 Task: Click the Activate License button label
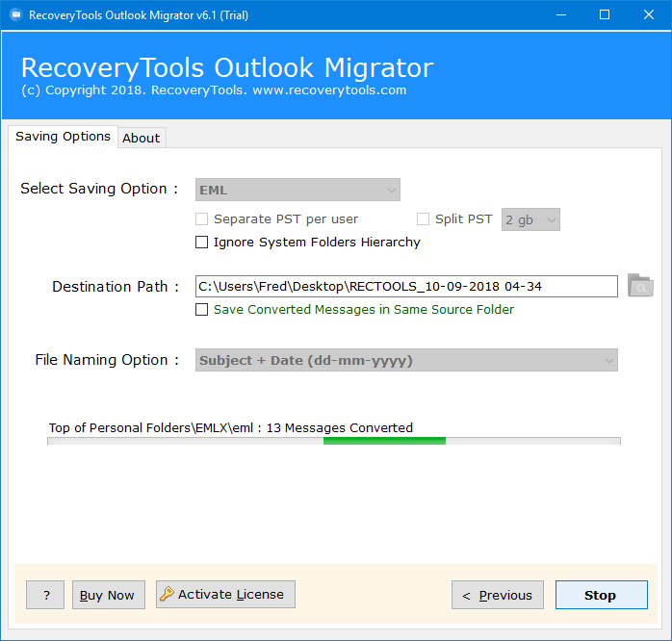point(231,594)
